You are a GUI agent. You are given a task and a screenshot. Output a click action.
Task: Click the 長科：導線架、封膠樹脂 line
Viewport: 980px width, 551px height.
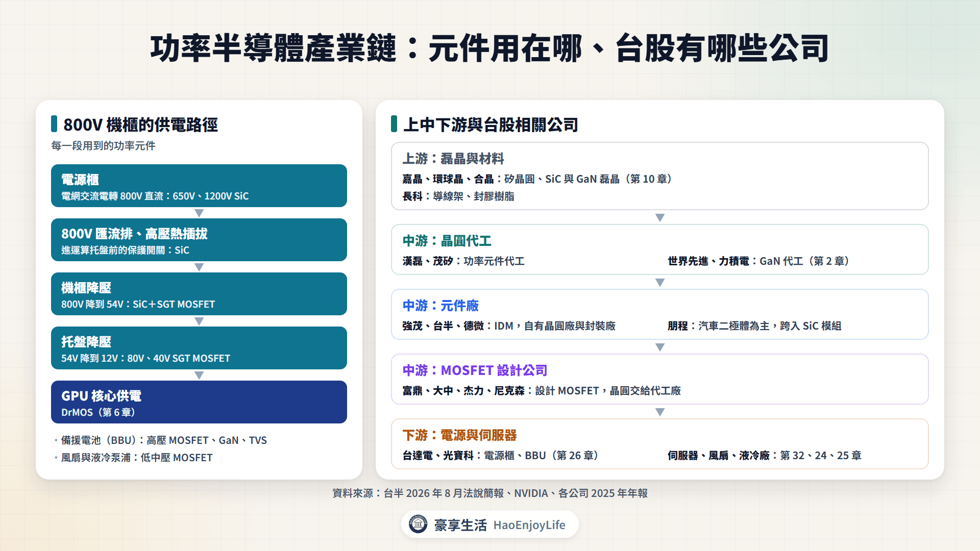pos(458,196)
